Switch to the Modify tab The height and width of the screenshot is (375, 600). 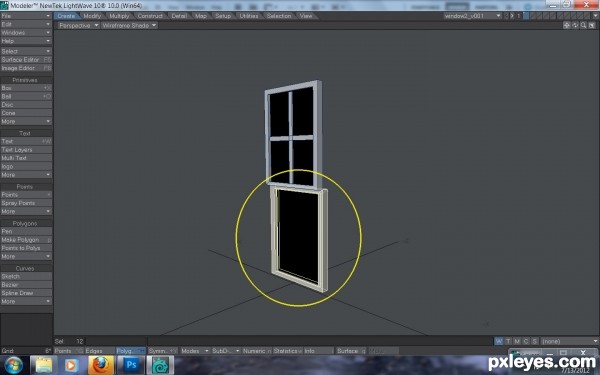coord(92,16)
